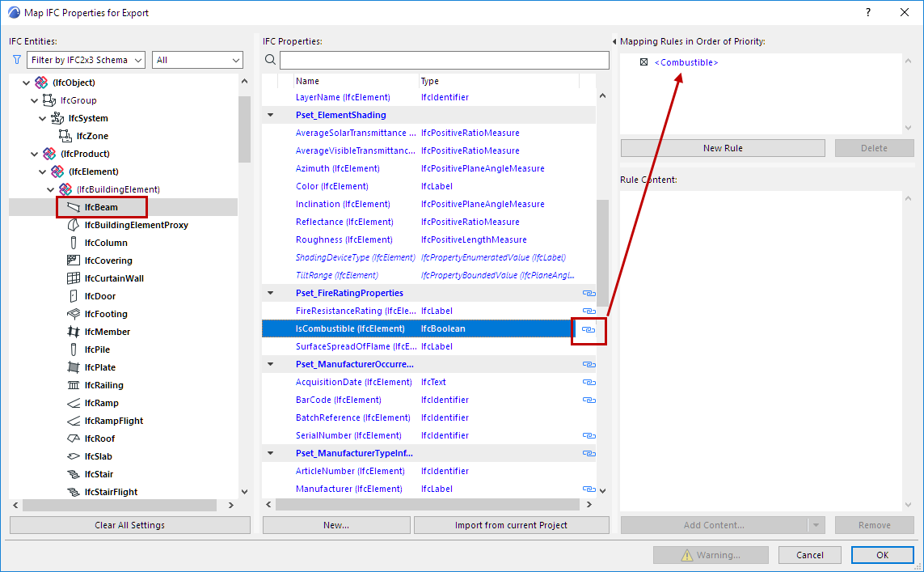Click the IfcBuildingElementProxy icon

pos(73,225)
